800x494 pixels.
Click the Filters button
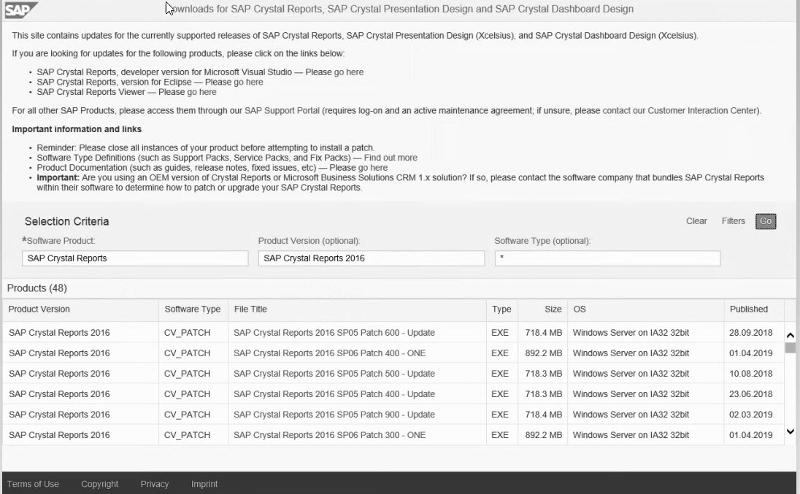[x=733, y=221]
